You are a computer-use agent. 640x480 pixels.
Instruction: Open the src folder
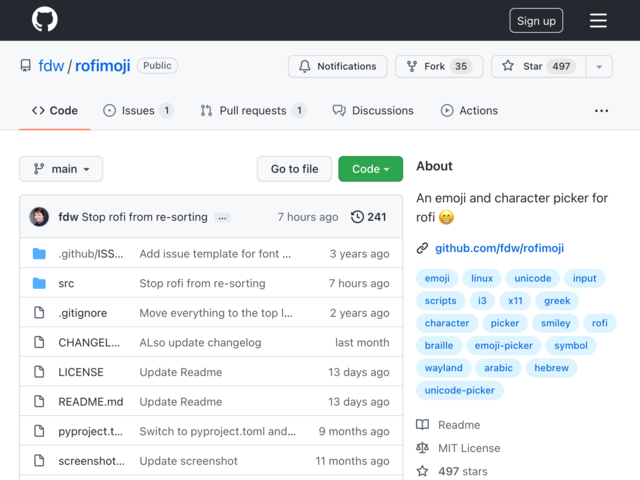[66, 283]
